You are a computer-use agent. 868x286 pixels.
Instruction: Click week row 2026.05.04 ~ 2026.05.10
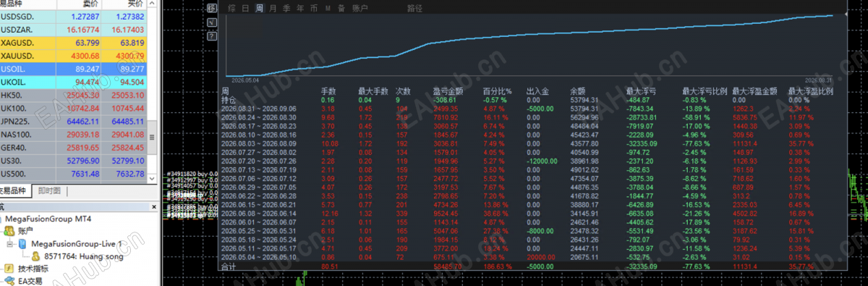(532, 256)
